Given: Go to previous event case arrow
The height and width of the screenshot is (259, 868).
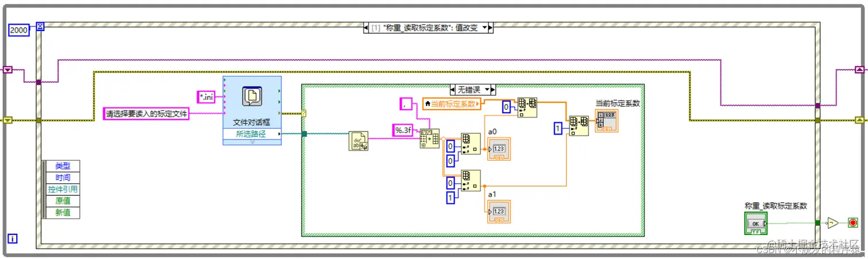Looking at the screenshot, I should tap(366, 28).
